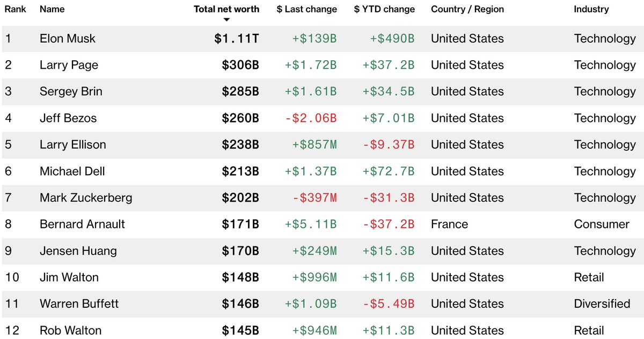Open Bernard Arnault's profile link
644x339 pixels.
point(82,224)
